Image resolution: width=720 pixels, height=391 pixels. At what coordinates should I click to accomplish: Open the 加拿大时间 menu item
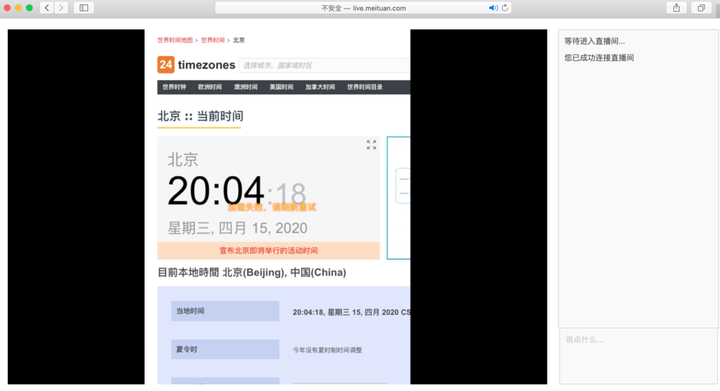coord(320,87)
